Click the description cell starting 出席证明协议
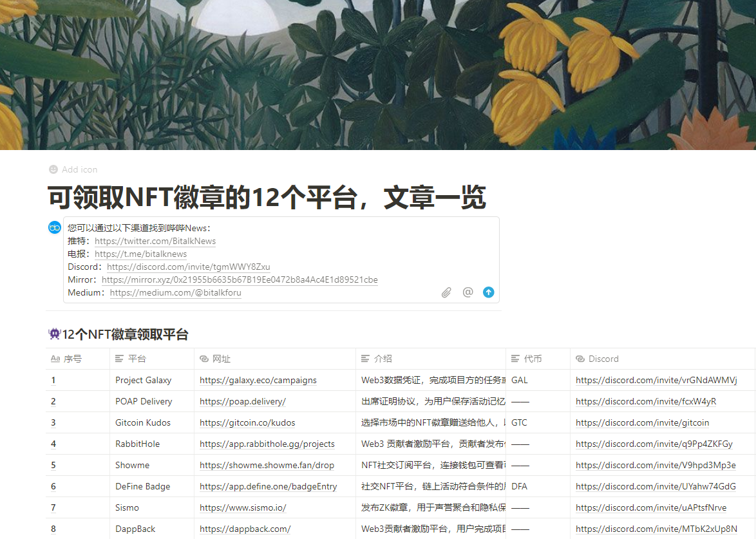Image resolution: width=756 pixels, height=539 pixels. click(431, 401)
